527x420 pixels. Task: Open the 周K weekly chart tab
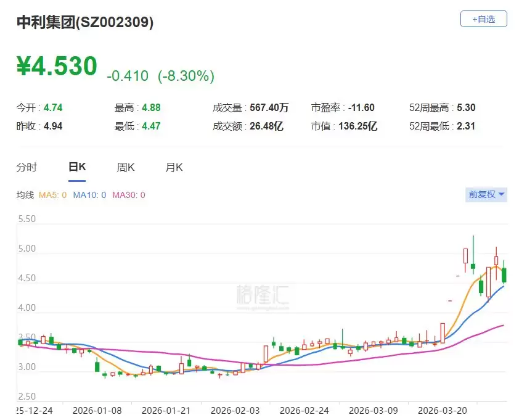tap(126, 167)
